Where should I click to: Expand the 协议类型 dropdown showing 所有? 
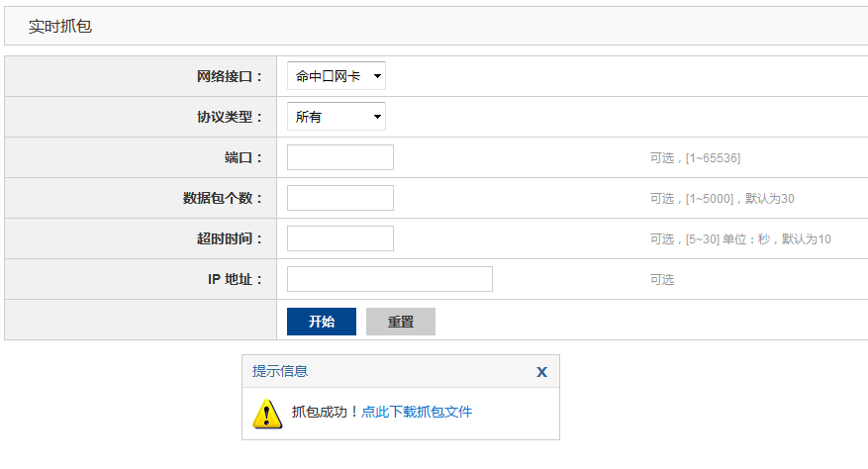pos(336,117)
